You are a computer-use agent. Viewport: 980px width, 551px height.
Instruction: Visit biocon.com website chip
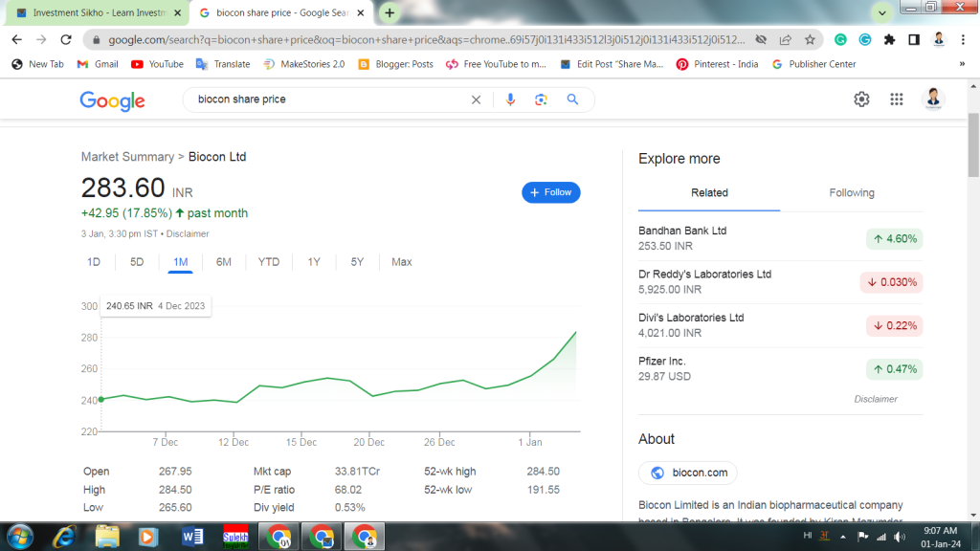(687, 473)
